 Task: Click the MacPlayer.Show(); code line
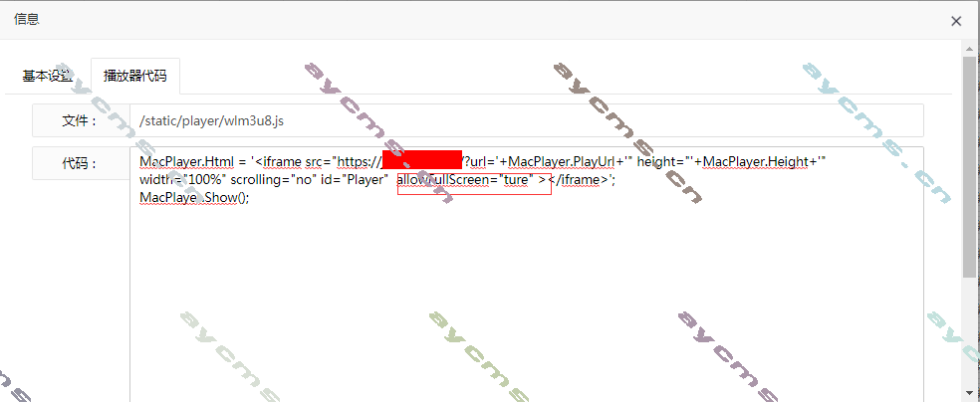tap(194, 197)
